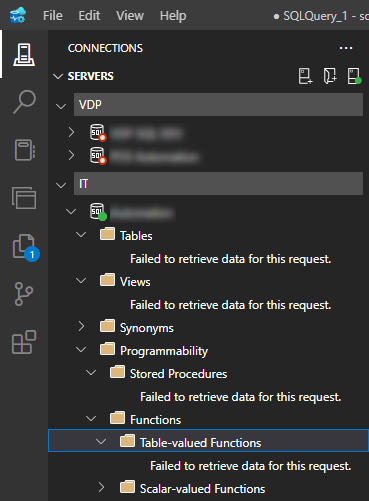Select the connected server icon under IT
Viewport: 369px width, 501px height.
(98, 212)
